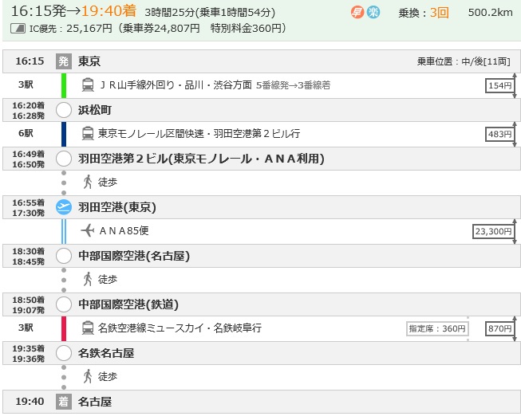Click the walking icon after 中部国際空港(名古屋)
This screenshot has height=420, width=521.
coord(88,279)
